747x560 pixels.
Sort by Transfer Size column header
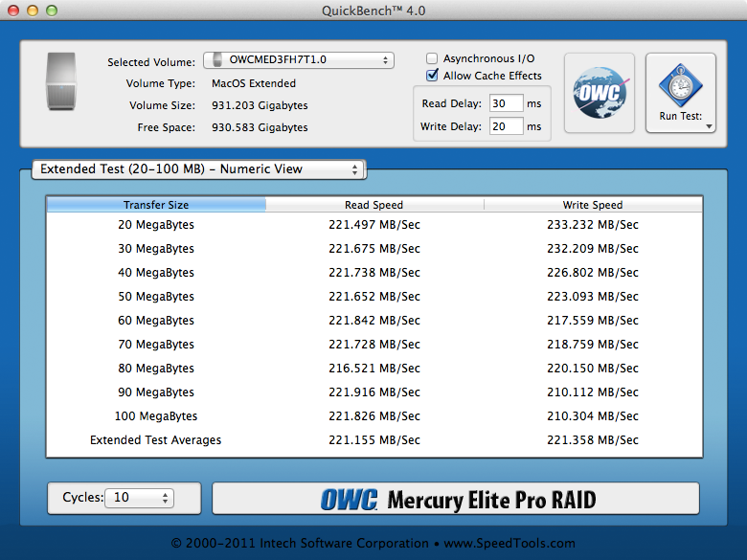pos(156,205)
